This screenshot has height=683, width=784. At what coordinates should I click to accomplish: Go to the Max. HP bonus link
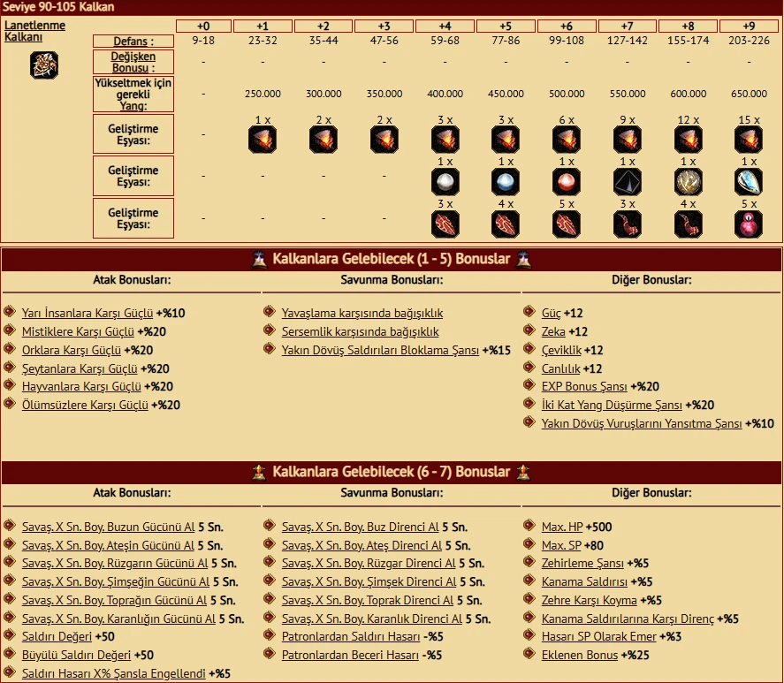click(x=564, y=527)
